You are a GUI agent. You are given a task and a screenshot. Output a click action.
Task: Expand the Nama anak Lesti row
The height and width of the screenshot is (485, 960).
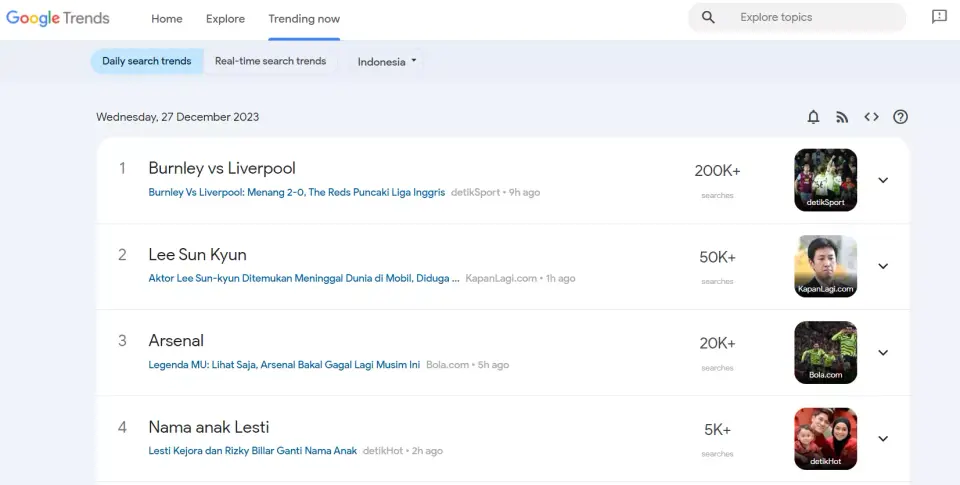pos(883,438)
